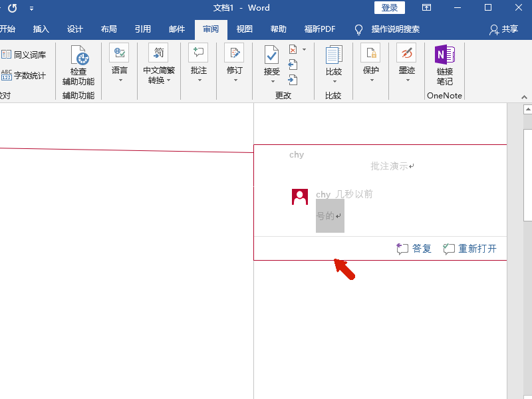Go to previous change icon
Screen dimensions: 532x399
tap(293, 65)
